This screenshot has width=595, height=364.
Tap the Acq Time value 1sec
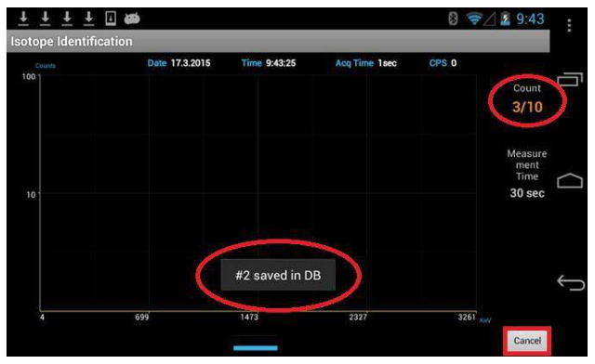(x=387, y=63)
